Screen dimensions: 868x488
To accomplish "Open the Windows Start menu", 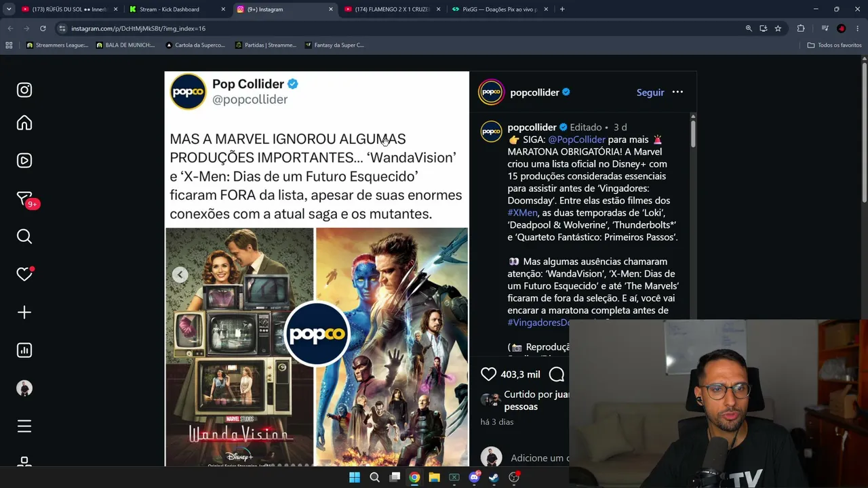I will (x=355, y=477).
